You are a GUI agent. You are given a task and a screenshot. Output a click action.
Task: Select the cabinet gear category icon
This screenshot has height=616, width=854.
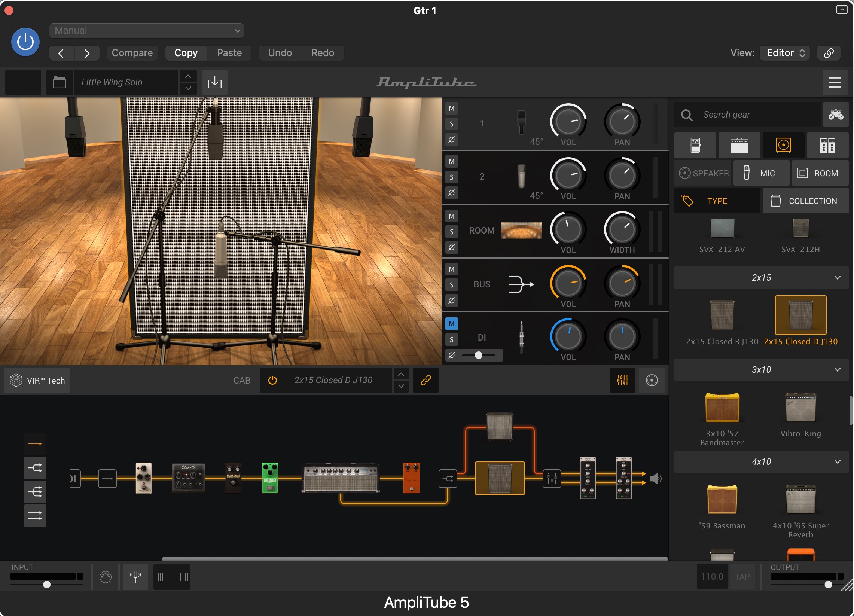tap(783, 145)
